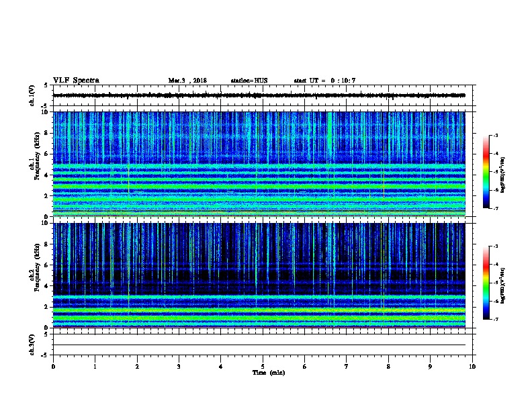532x411 pixels.
Task: Click the ch.1 color bar log(PSD) unit label
Action: pos(503,175)
